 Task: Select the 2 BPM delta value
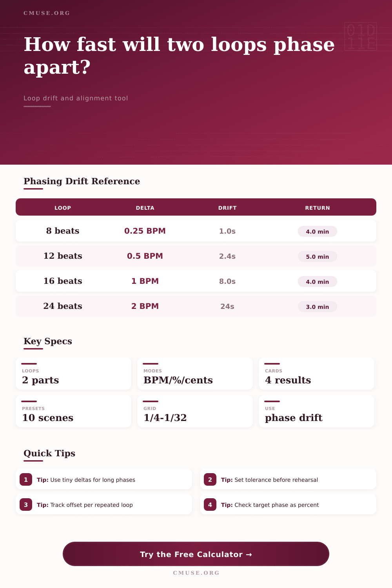pyautogui.click(x=145, y=306)
